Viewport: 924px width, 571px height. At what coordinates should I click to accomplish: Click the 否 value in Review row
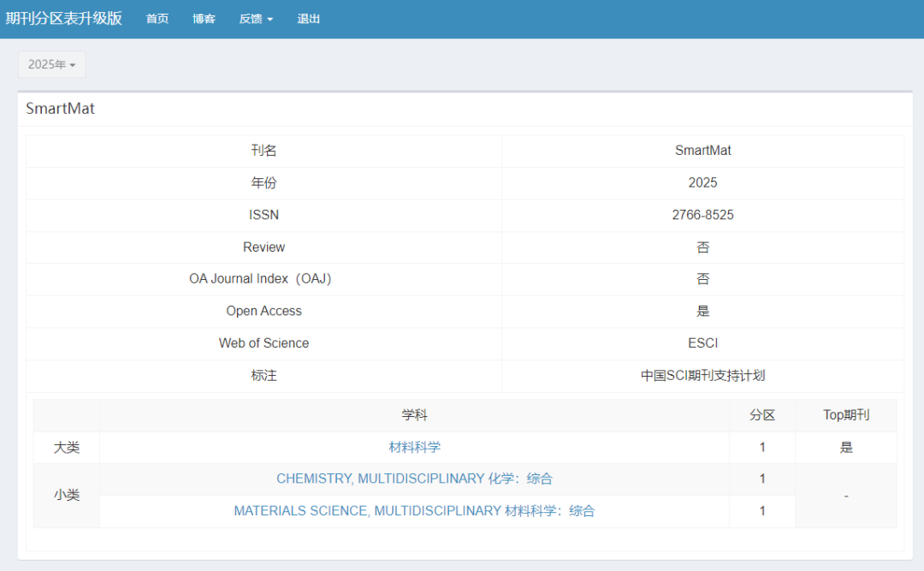[702, 247]
